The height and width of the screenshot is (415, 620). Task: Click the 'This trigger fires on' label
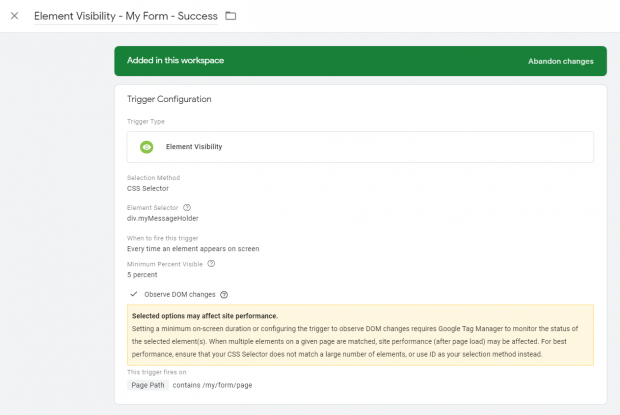pos(156,372)
